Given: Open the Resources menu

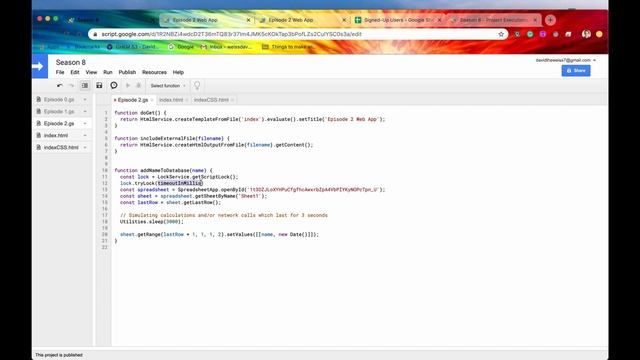Looking at the screenshot, I should (x=154, y=72).
